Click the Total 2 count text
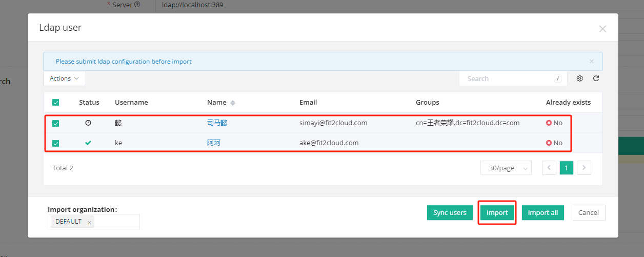Screen dimensions: 644x257 point(63,168)
